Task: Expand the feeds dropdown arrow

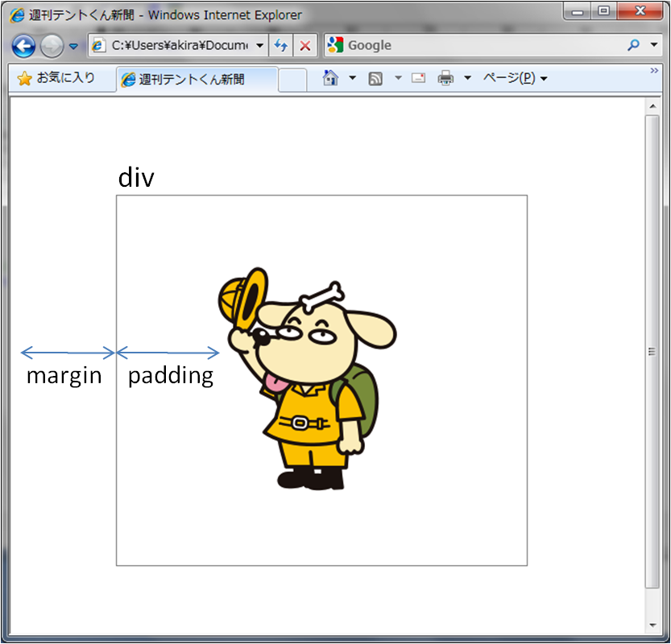Action: [x=398, y=78]
